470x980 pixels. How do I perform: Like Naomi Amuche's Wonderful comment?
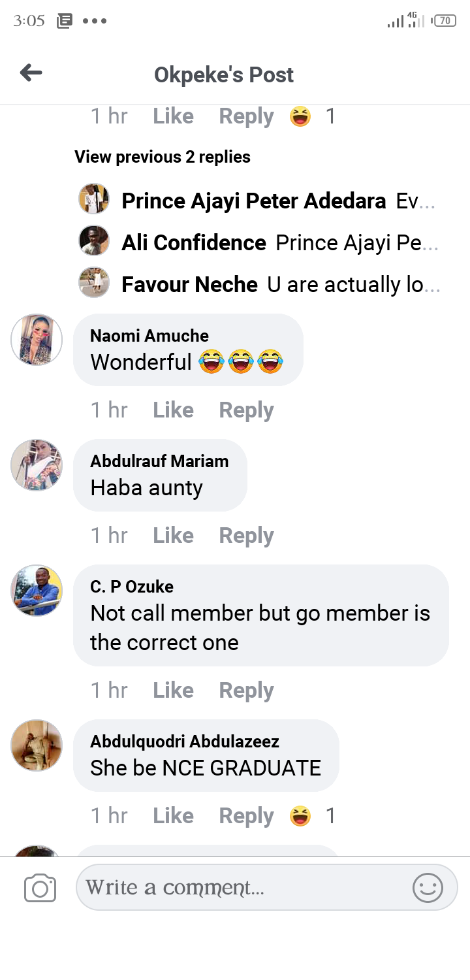173,410
